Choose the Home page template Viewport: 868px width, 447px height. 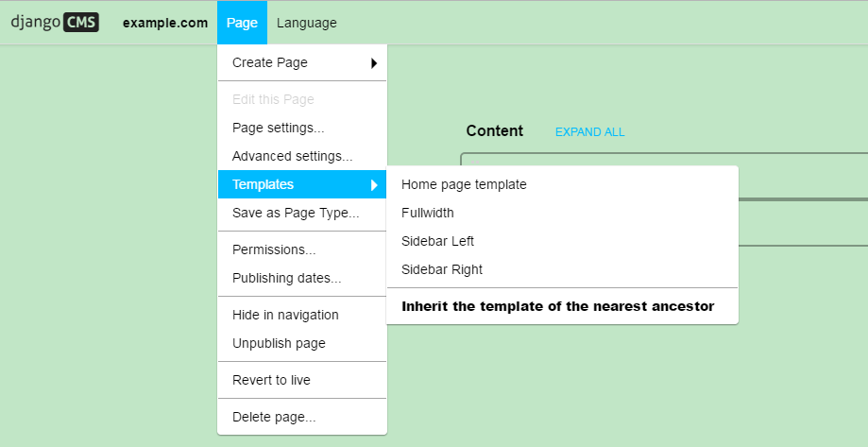[464, 184]
